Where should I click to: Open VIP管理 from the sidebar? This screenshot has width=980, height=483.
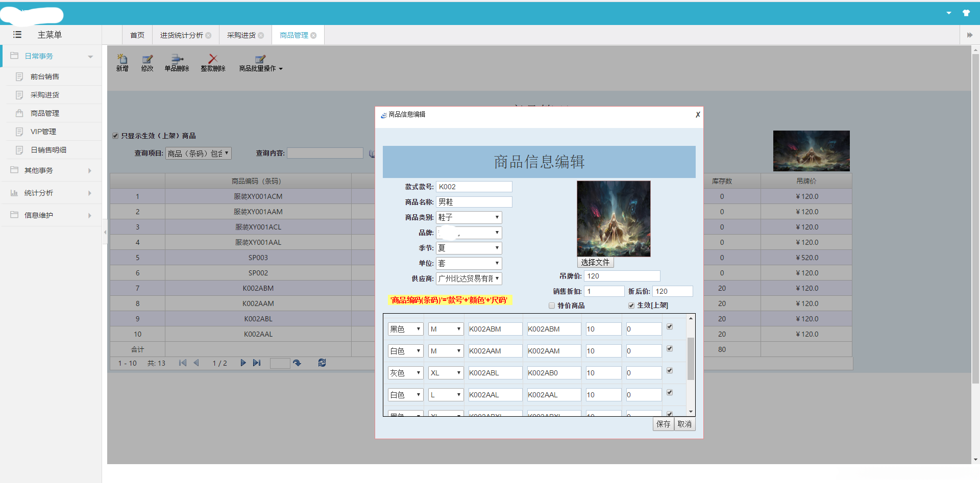point(43,132)
